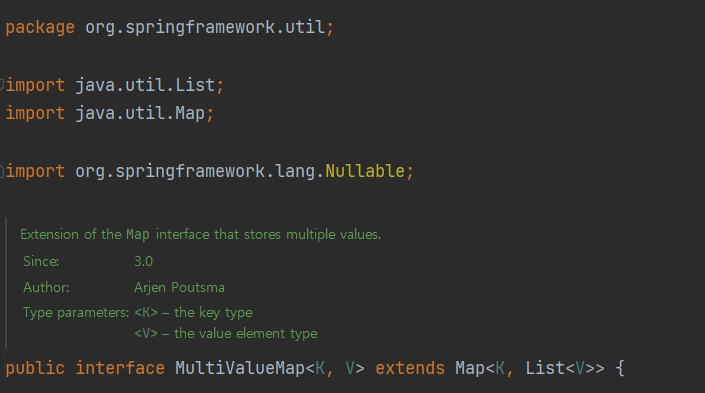
Task: Click fold end marker beside the Nullable import
Action: click(x=2, y=171)
